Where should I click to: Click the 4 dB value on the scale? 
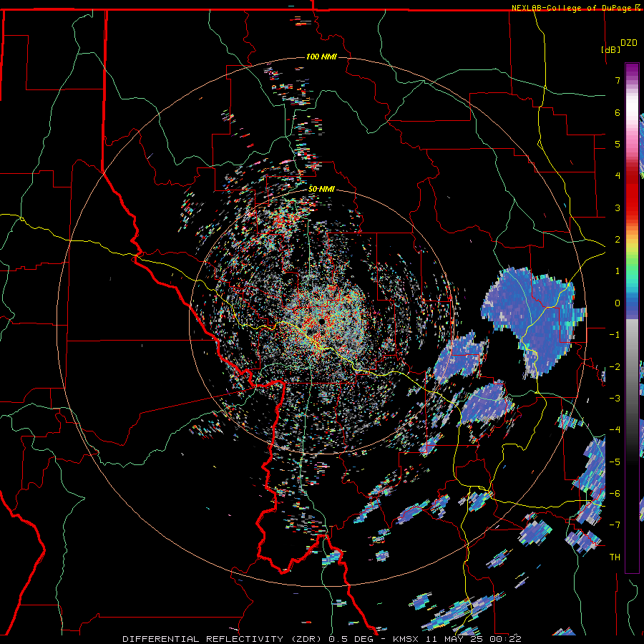[x=618, y=176]
